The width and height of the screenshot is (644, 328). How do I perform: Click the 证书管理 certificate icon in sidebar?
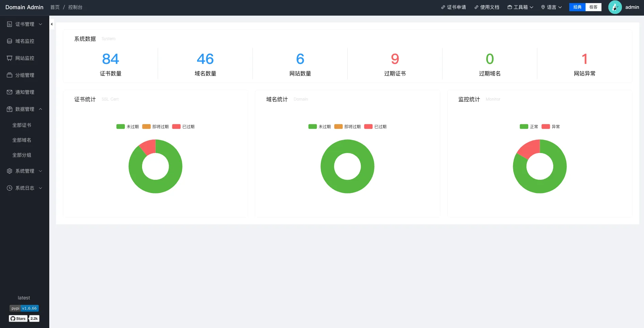[10, 24]
